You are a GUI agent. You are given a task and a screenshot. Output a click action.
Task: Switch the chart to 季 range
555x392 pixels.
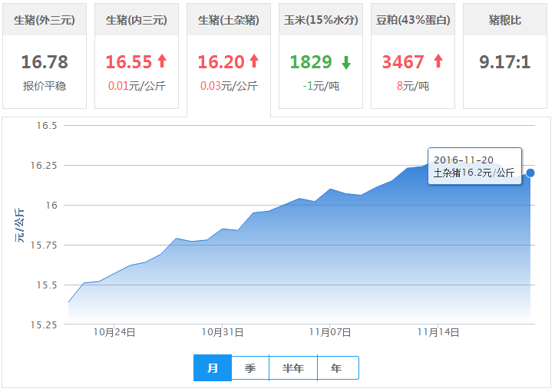pyautogui.click(x=250, y=368)
